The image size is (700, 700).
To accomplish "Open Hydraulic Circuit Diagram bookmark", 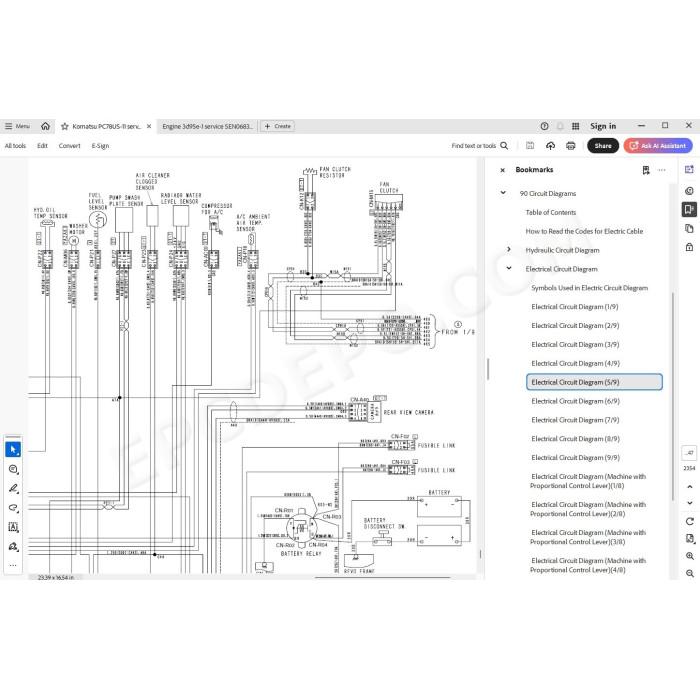I will tap(562, 250).
